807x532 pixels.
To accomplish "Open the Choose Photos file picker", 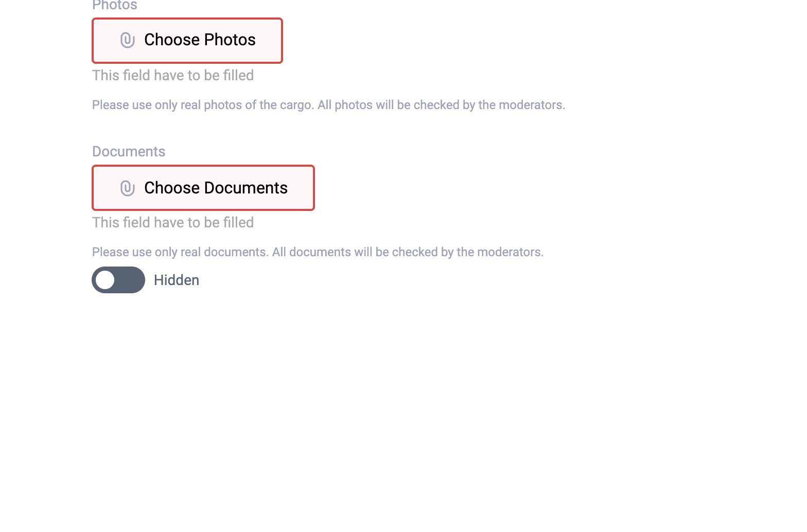I will click(187, 41).
